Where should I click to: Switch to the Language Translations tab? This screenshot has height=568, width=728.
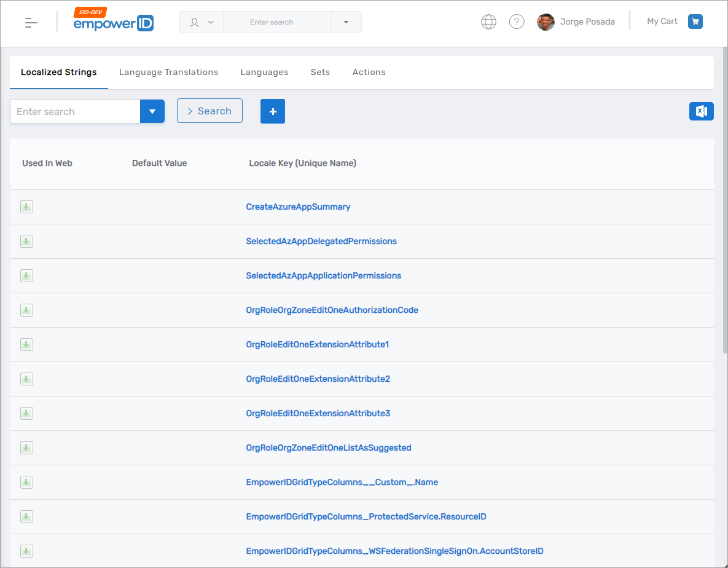click(x=168, y=72)
